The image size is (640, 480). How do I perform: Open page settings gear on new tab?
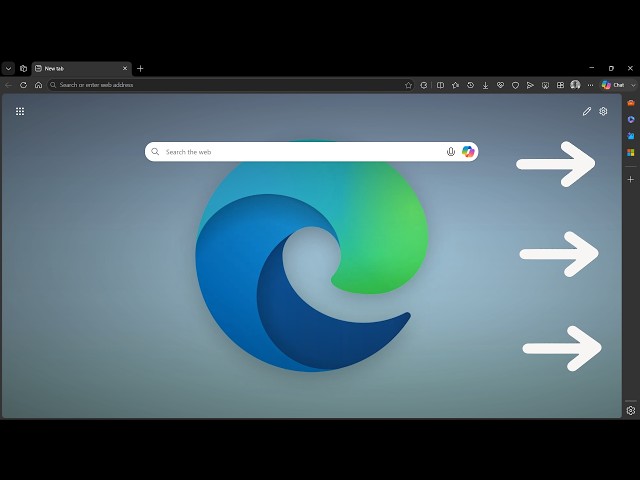603,111
